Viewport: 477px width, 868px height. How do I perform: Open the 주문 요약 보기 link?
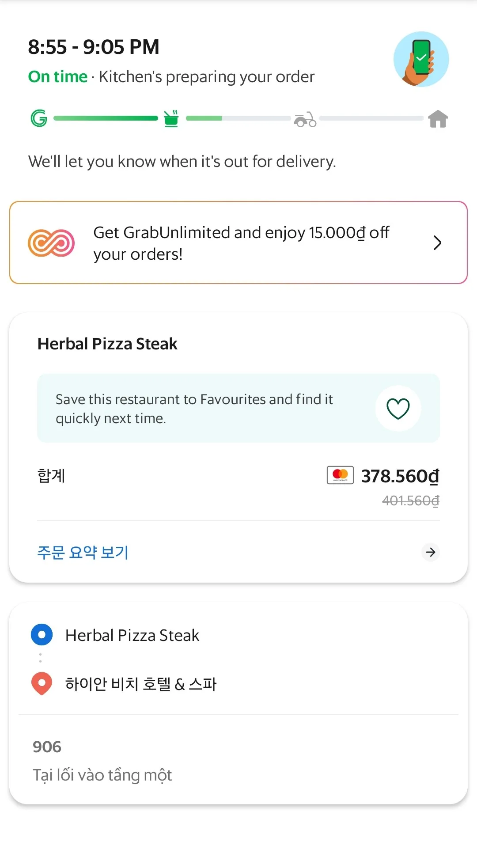(83, 552)
